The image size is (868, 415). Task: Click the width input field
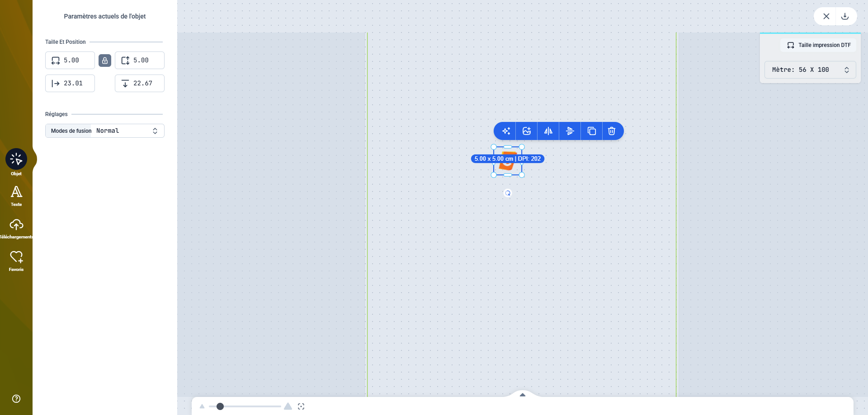[x=76, y=61]
